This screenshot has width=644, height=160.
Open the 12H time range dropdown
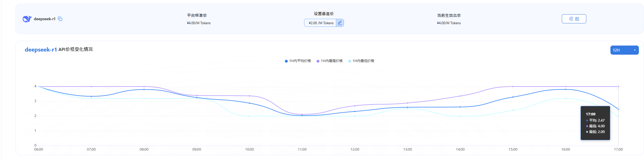coord(624,50)
